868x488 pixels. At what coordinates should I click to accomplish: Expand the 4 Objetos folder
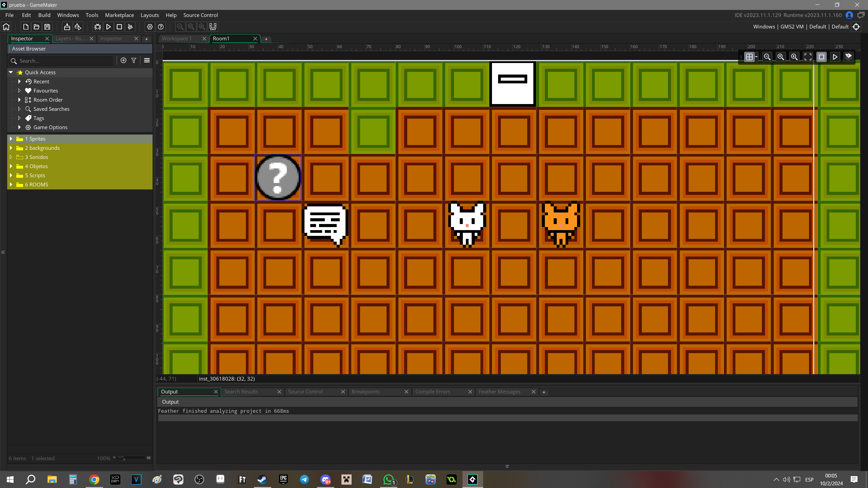coord(11,166)
